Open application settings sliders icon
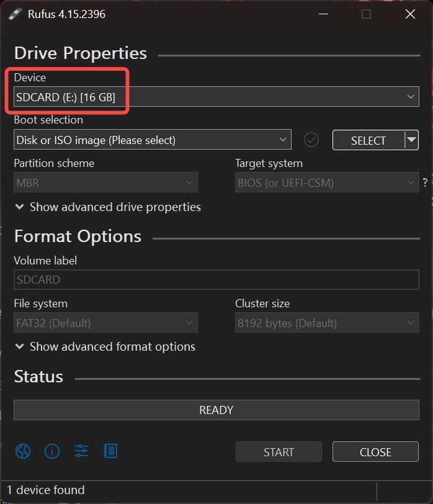Viewport: 433px width, 504px height. click(81, 451)
